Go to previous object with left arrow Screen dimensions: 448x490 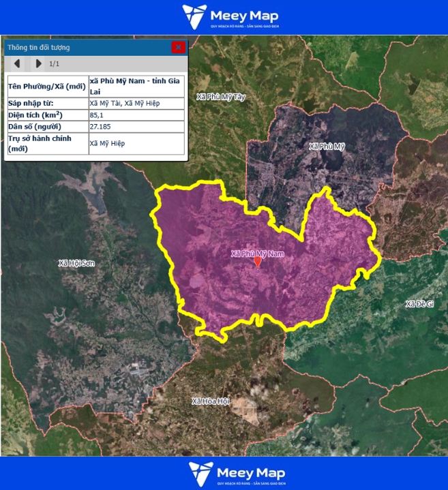[17, 63]
